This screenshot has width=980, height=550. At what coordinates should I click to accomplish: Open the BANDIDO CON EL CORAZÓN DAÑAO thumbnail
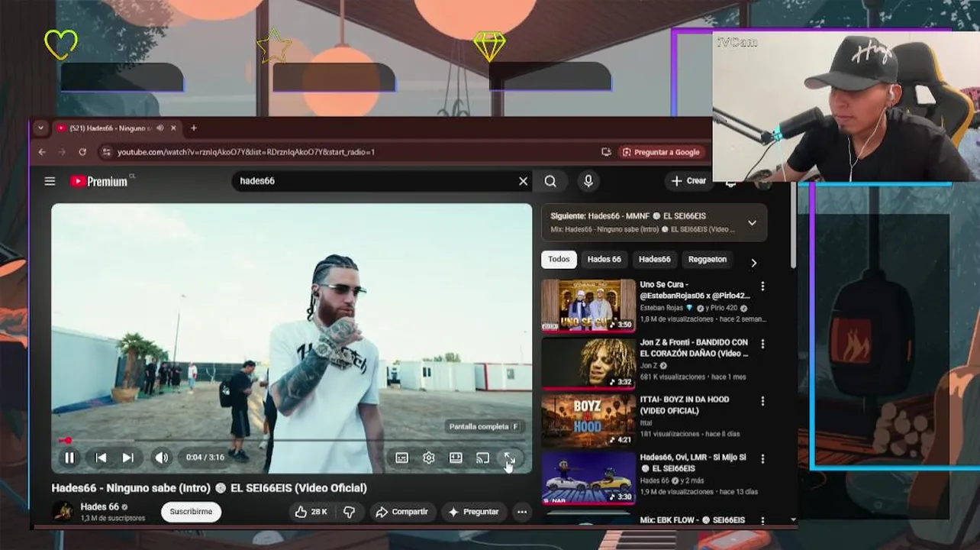tap(588, 364)
